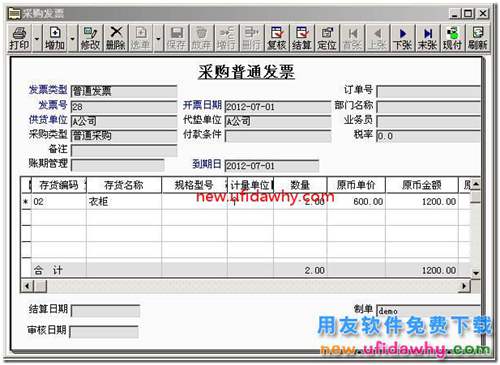Click the empty 部门名称 field

[428, 107]
